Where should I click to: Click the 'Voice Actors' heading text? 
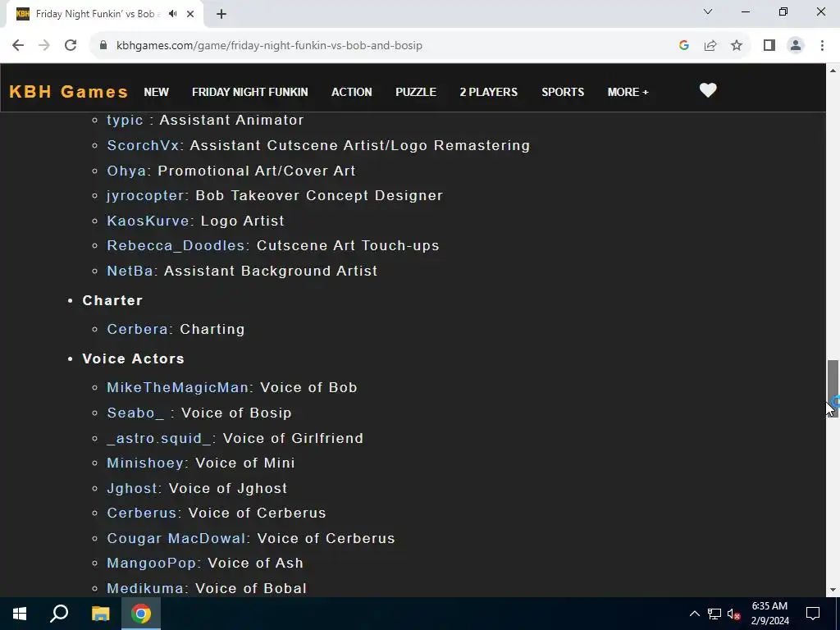pos(134,359)
